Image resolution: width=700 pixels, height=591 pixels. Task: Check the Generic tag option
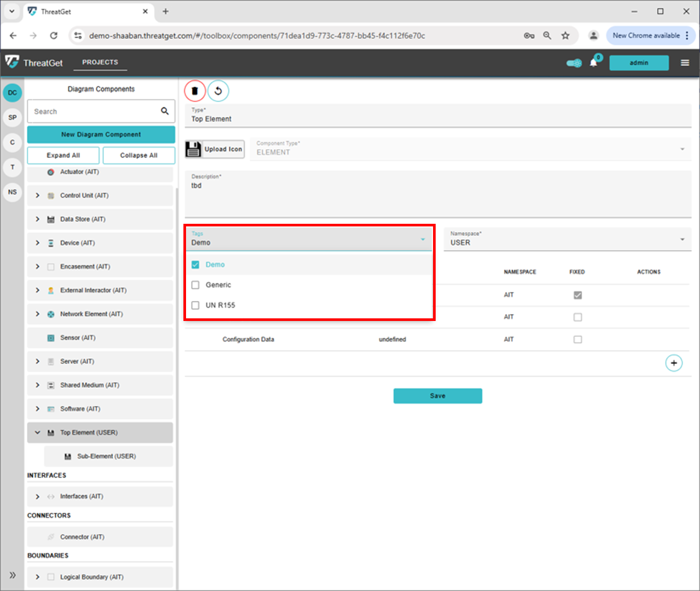pyautogui.click(x=195, y=285)
